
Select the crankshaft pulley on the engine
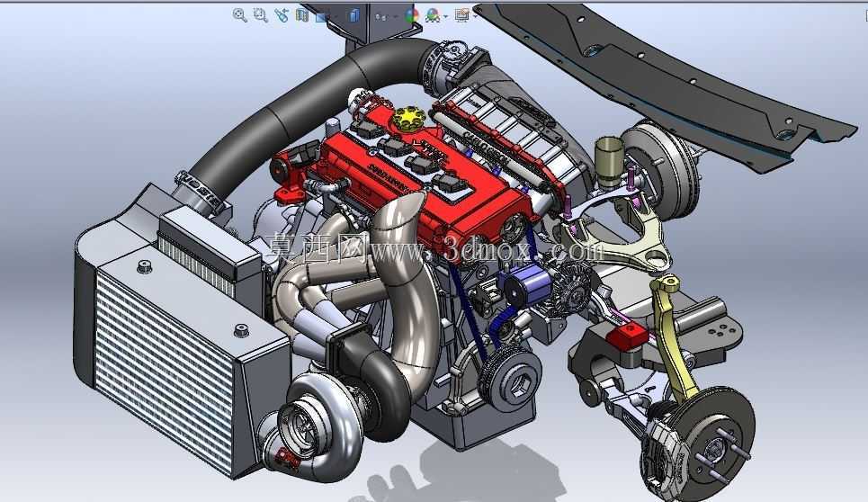pos(509,380)
